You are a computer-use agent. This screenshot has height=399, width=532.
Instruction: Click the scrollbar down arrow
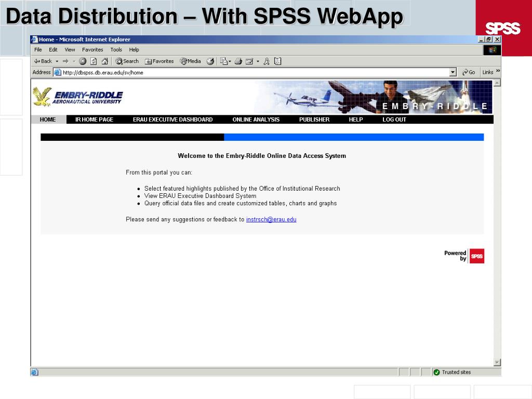(497, 363)
